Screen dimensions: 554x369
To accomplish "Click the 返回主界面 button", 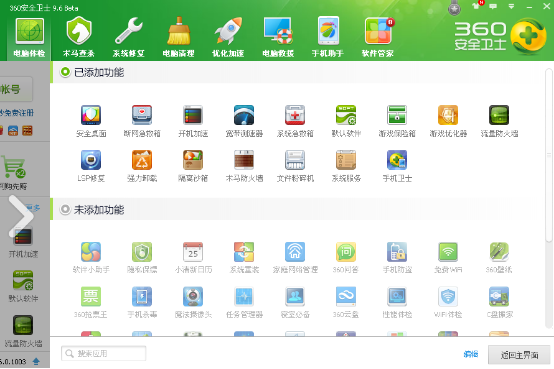I will point(519,355).
